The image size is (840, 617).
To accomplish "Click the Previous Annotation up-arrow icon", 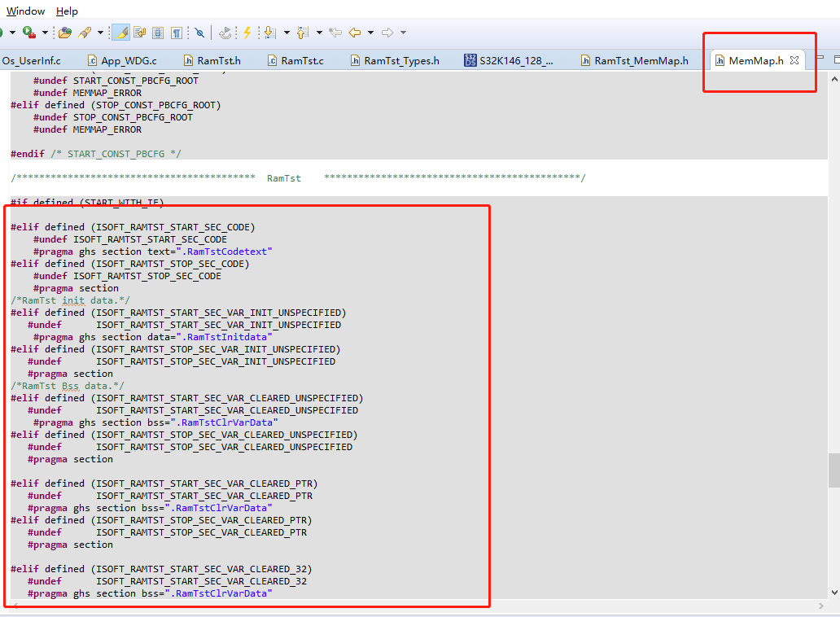I will tap(303, 33).
